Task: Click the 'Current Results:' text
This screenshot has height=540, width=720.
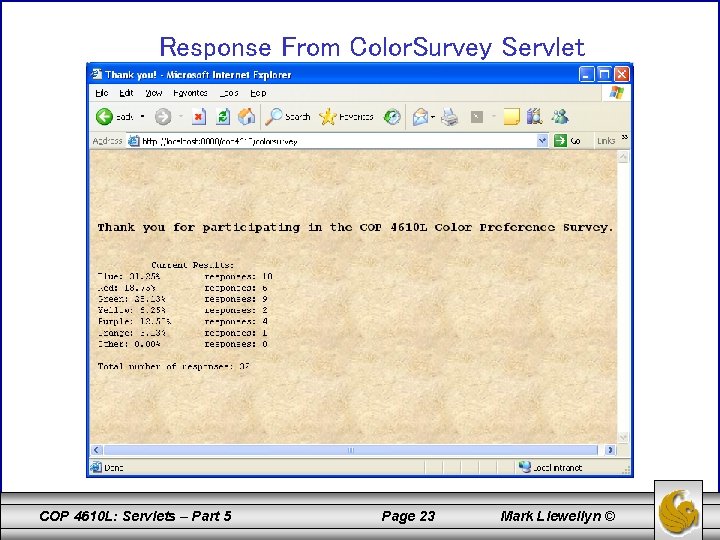Action: [192, 265]
